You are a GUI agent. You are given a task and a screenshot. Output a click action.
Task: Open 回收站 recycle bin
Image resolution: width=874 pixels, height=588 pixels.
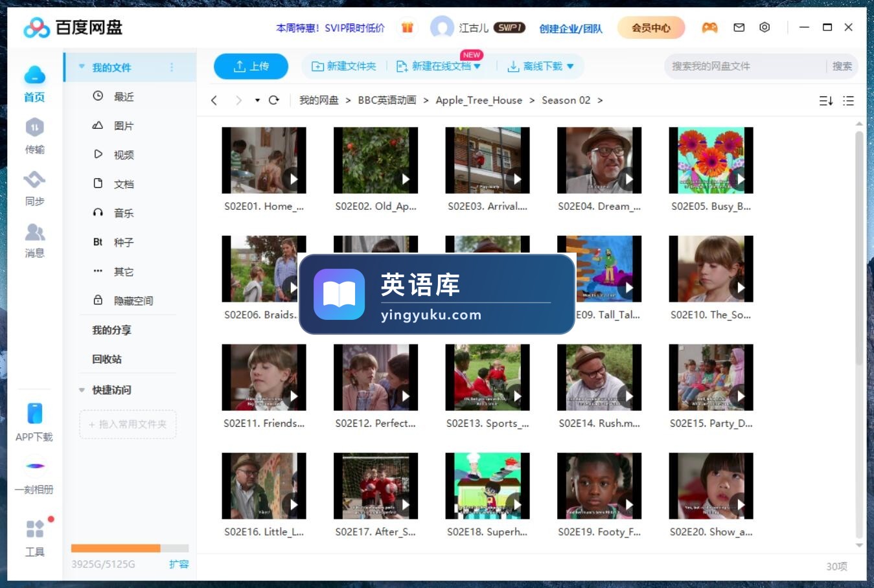[107, 359]
